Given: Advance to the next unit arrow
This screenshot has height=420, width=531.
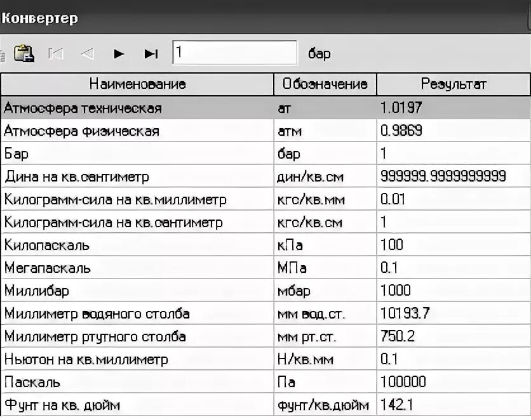Looking at the screenshot, I should tap(119, 53).
